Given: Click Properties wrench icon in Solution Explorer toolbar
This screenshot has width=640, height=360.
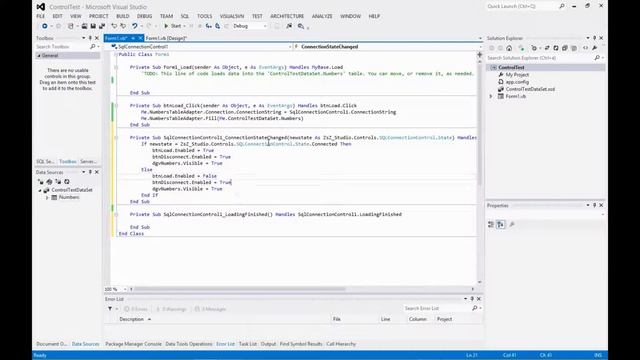Looking at the screenshot, I should tap(595, 48).
